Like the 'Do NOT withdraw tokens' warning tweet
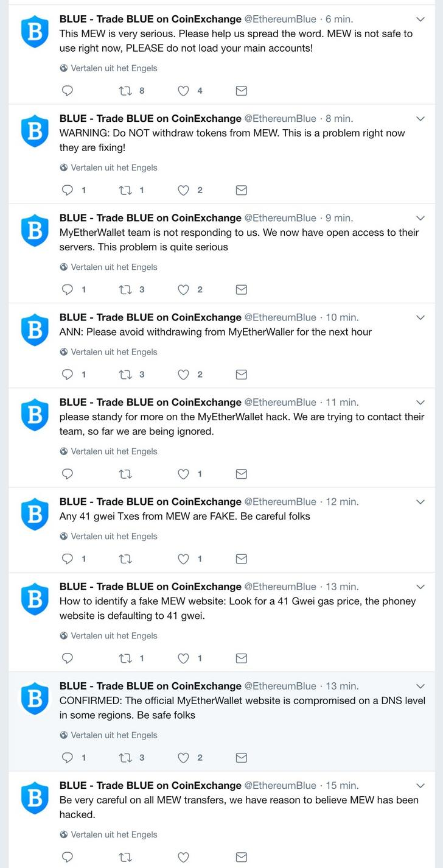443x868 pixels. pyautogui.click(x=183, y=190)
